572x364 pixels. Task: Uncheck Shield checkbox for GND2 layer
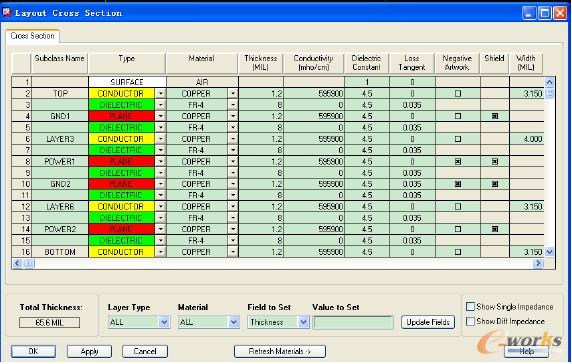click(495, 184)
